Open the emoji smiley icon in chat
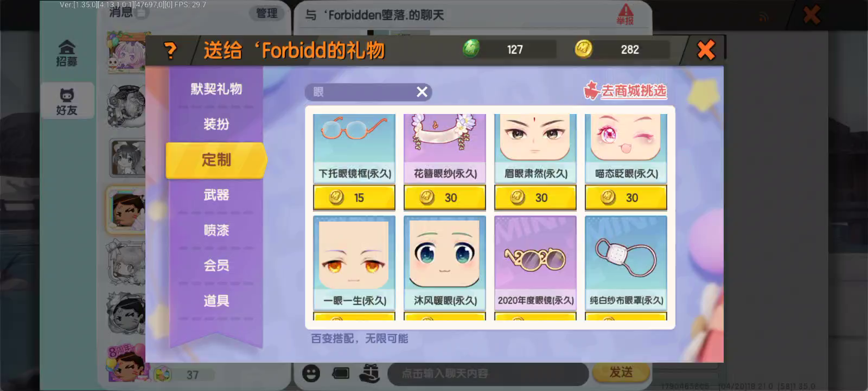This screenshot has height=391, width=868. coord(311,373)
